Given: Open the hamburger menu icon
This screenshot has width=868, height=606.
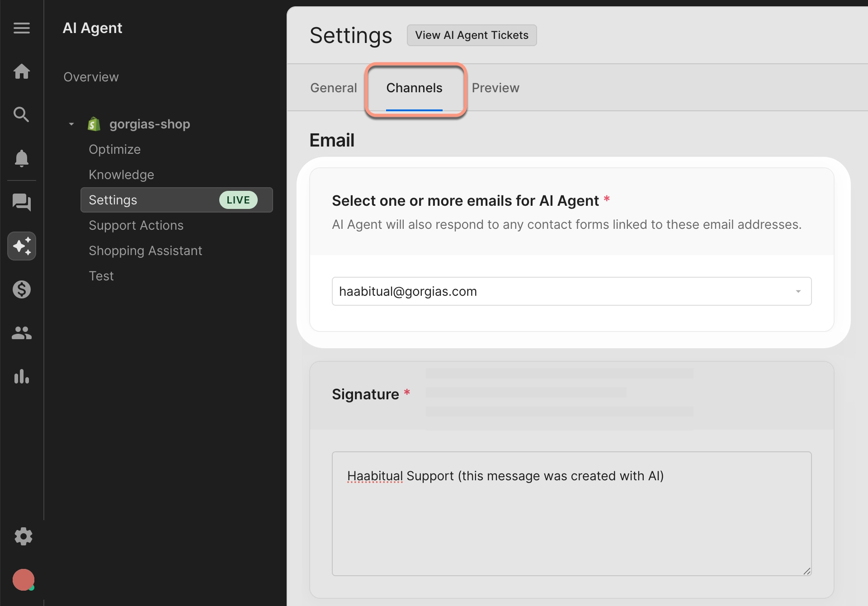Looking at the screenshot, I should coord(22,28).
